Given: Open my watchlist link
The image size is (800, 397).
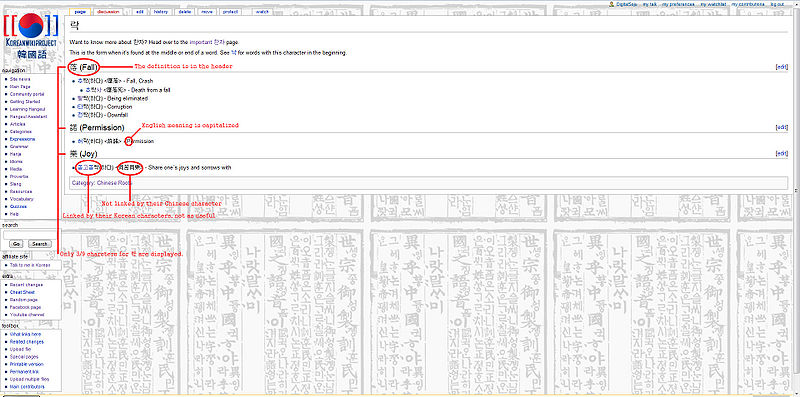Looking at the screenshot, I should click(713, 4).
